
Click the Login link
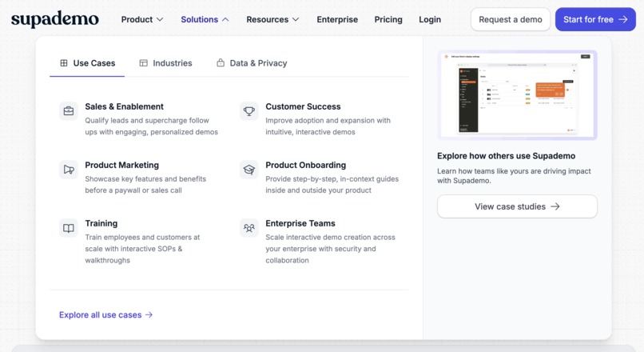430,19
